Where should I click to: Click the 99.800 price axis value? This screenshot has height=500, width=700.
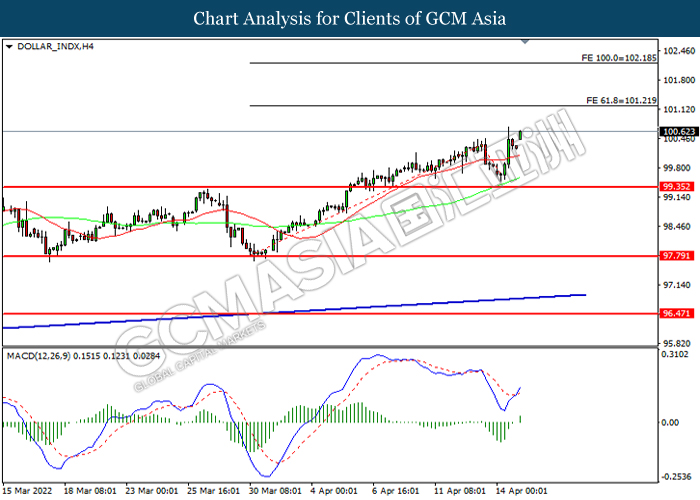[x=677, y=168]
